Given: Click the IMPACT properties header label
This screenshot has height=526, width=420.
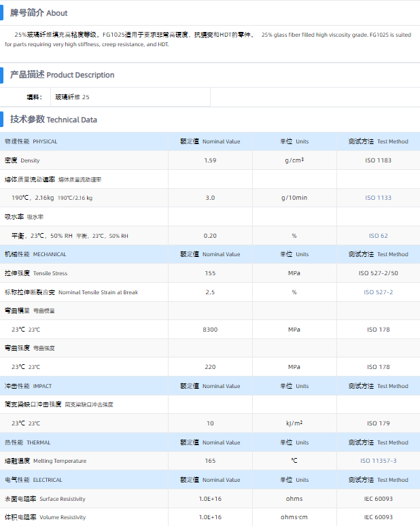Looking at the screenshot, I should pyautogui.click(x=28, y=386).
